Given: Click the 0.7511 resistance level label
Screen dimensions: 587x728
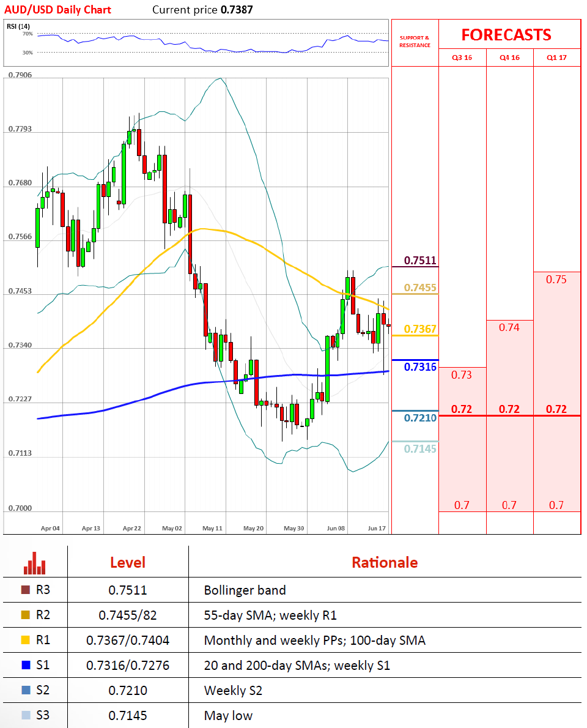Looking at the screenshot, I should [420, 261].
